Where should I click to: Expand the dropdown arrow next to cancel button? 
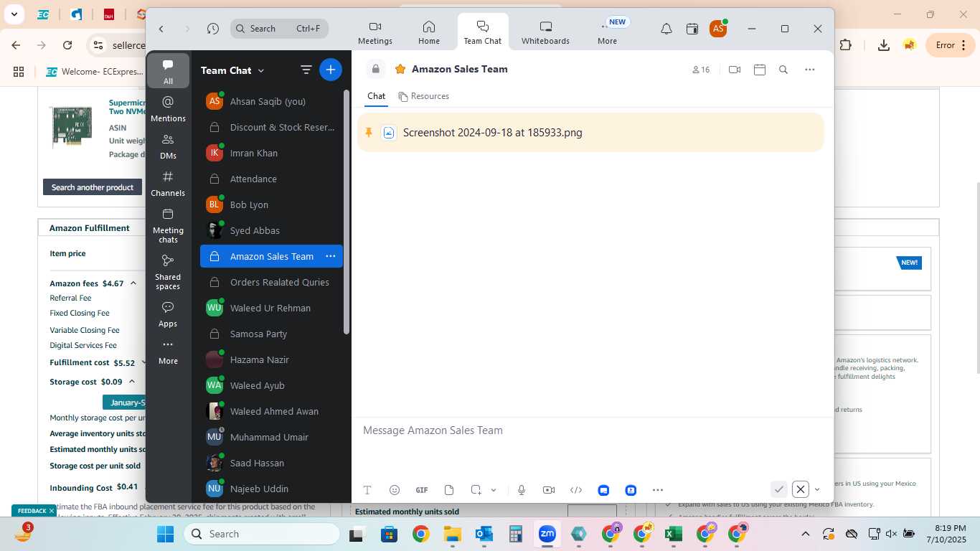817,490
